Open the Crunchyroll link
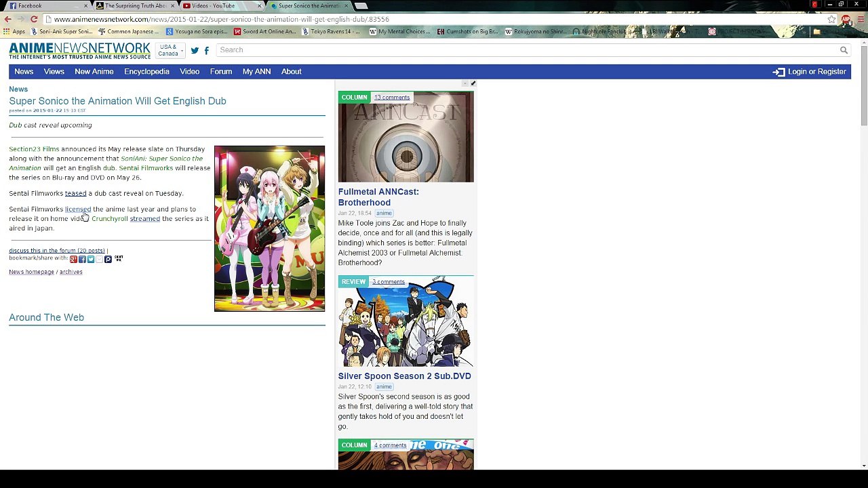868x488 pixels. coord(110,219)
